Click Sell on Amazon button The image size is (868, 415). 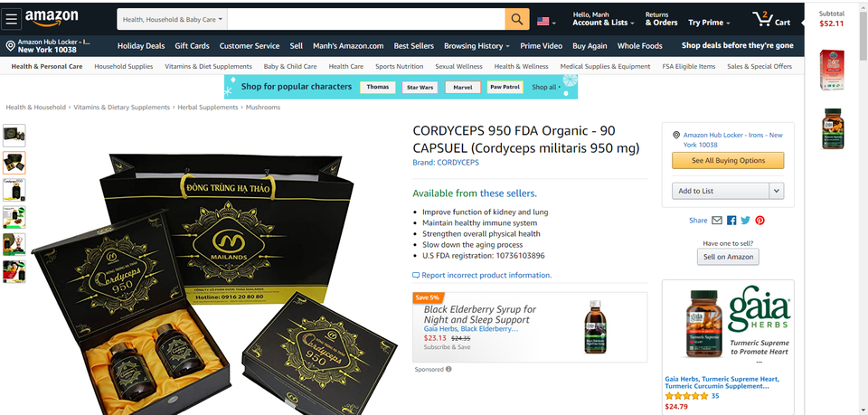tap(728, 257)
